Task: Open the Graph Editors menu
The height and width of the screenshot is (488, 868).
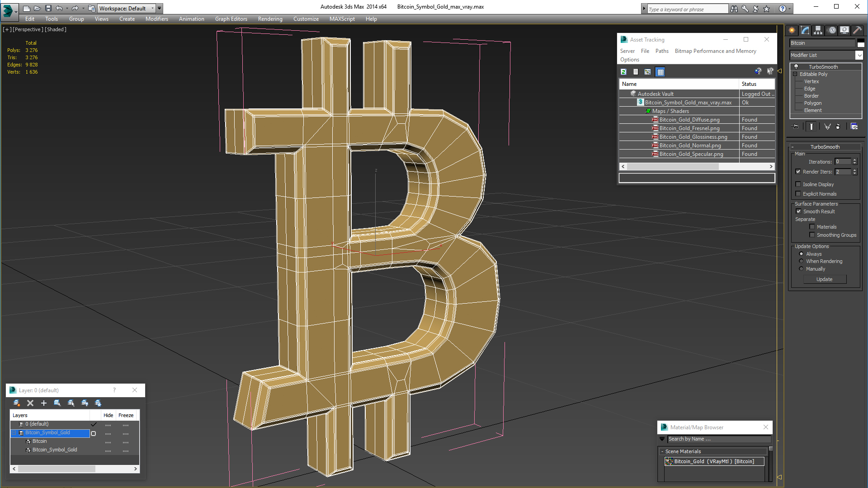Action: coord(231,19)
